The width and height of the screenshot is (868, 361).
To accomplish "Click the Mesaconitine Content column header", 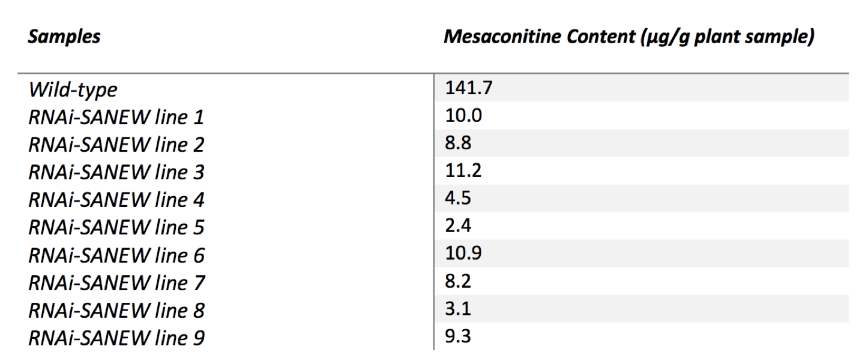I will (628, 37).
